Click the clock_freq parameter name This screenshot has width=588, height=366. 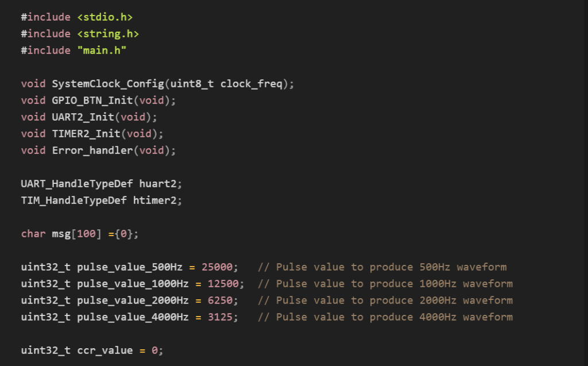point(251,84)
